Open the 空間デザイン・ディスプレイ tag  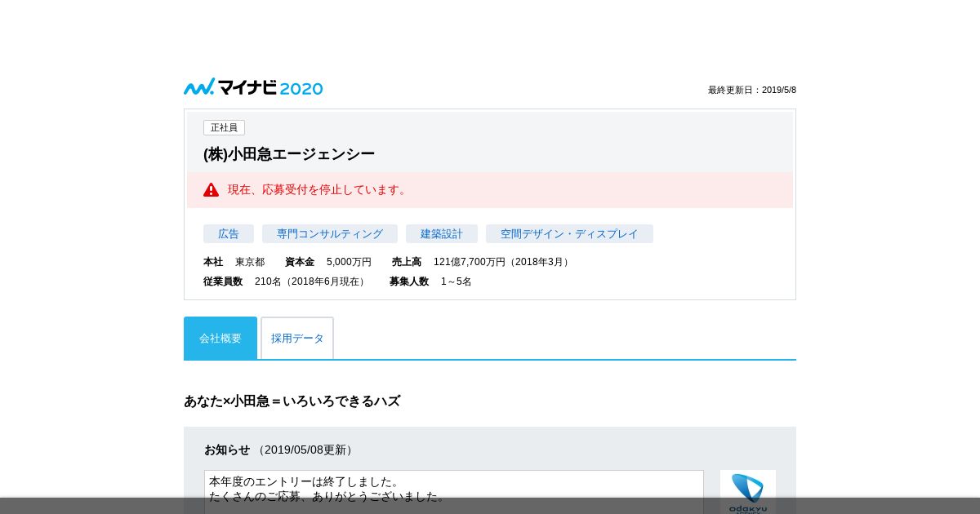click(x=569, y=234)
